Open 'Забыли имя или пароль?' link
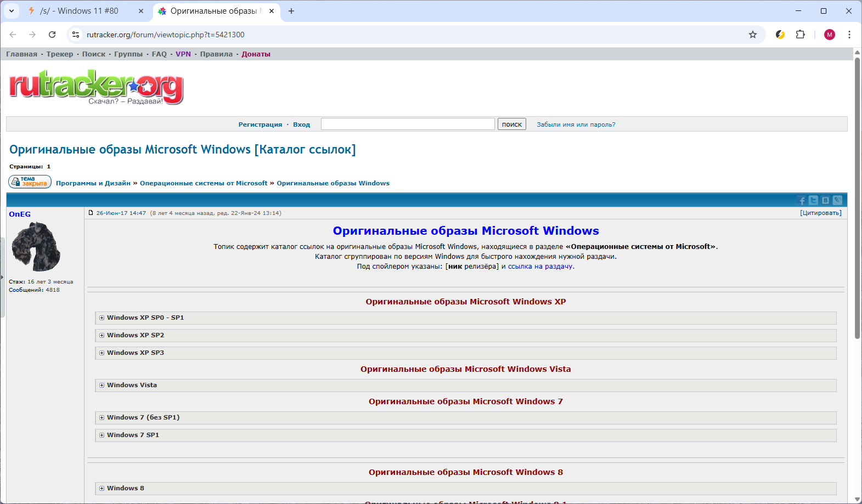 576,124
